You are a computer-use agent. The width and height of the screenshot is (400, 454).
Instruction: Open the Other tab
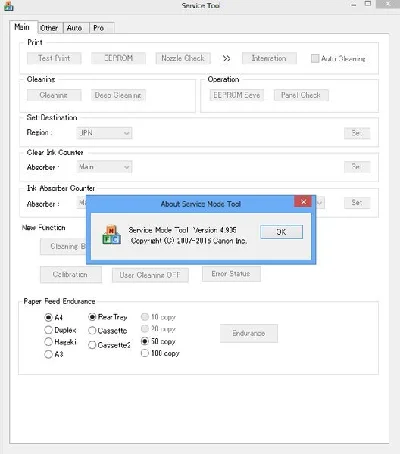49,28
